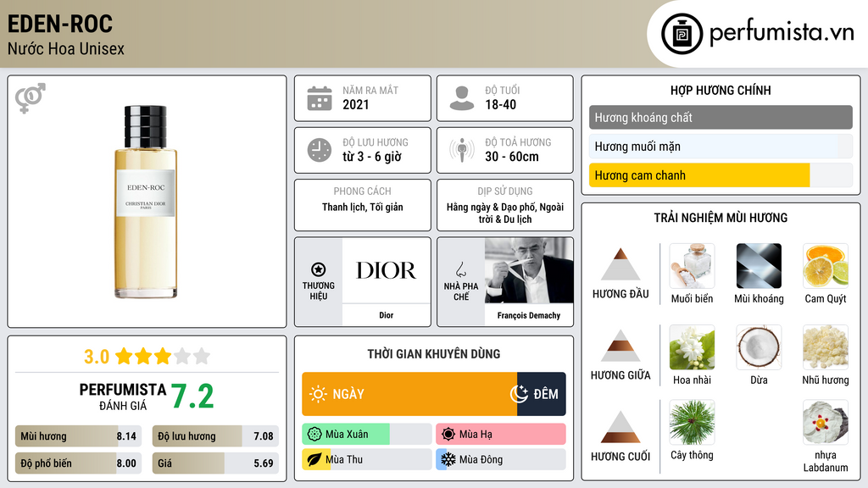868x488 pixels.
Task: Click the Mùa Xuân season bar
Action: pos(367,435)
